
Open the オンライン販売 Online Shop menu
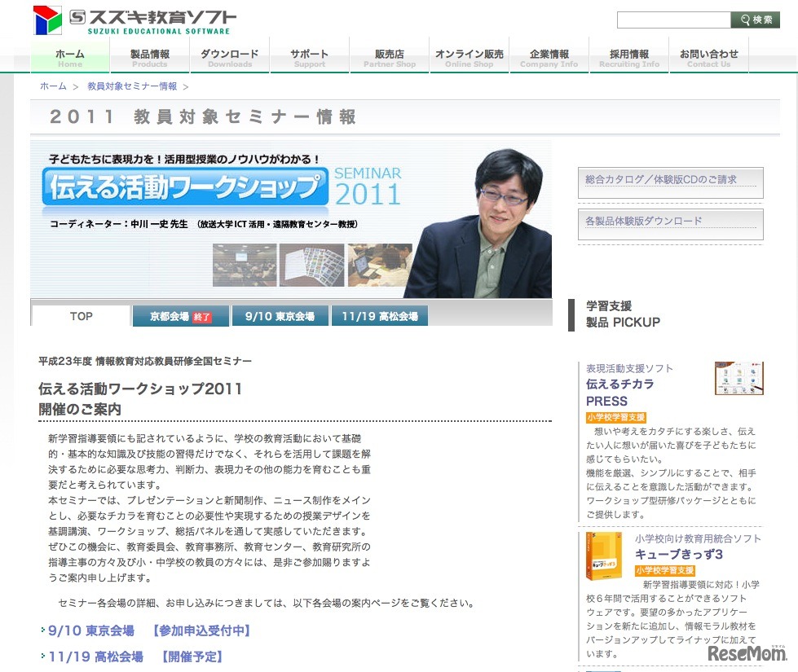click(469, 55)
